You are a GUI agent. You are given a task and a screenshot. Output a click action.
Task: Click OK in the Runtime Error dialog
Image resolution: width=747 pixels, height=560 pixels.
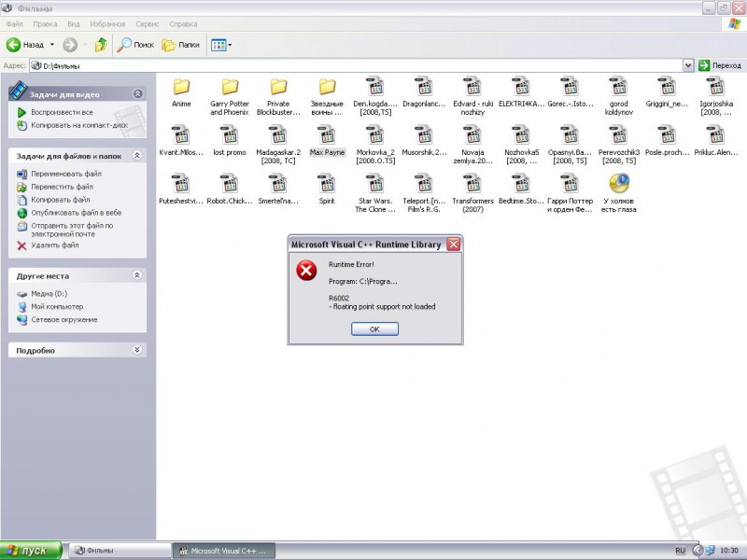tap(375, 329)
